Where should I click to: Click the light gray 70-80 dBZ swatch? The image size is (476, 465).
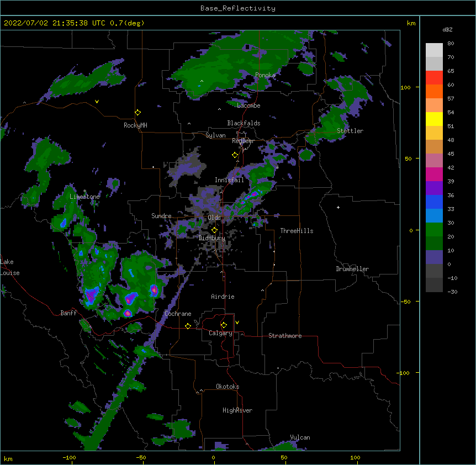pos(434,50)
